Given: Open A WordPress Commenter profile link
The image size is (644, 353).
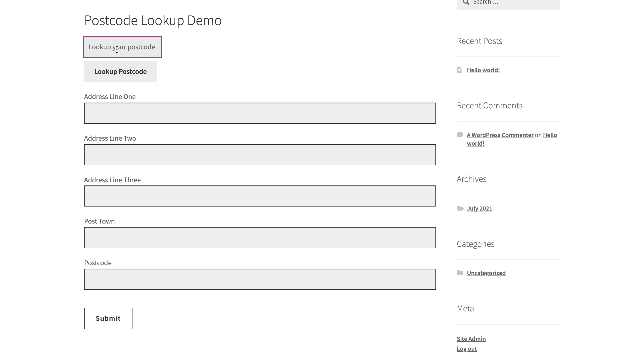Looking at the screenshot, I should (x=500, y=135).
